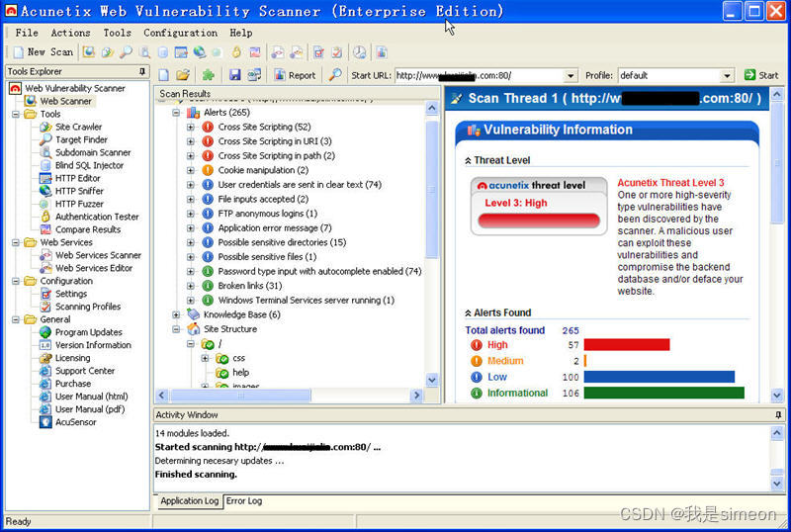The width and height of the screenshot is (791, 532).
Task: Open Compare Results toolbar icon
Action: pos(255,52)
